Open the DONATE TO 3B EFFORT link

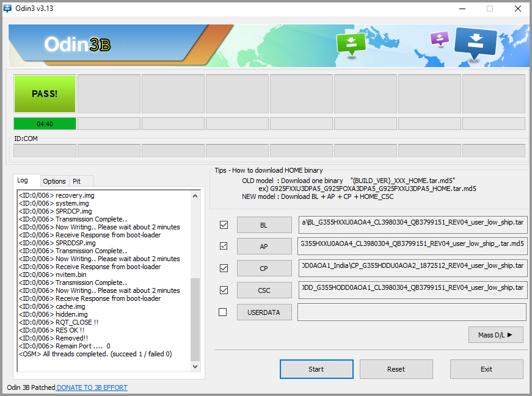92,387
